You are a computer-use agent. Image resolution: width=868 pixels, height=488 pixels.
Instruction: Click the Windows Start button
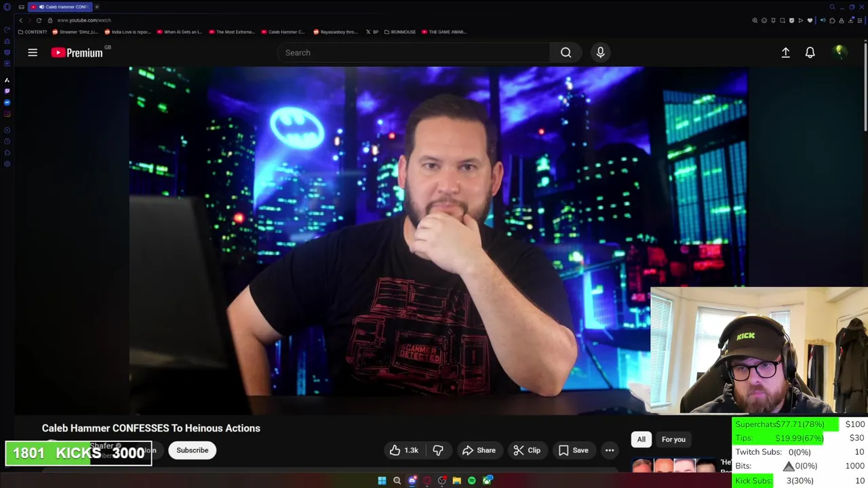(x=382, y=481)
